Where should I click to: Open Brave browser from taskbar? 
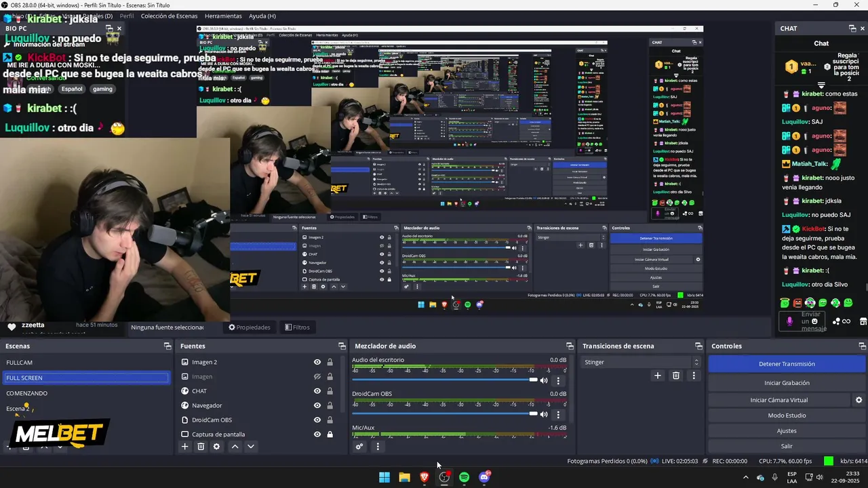[x=425, y=477]
